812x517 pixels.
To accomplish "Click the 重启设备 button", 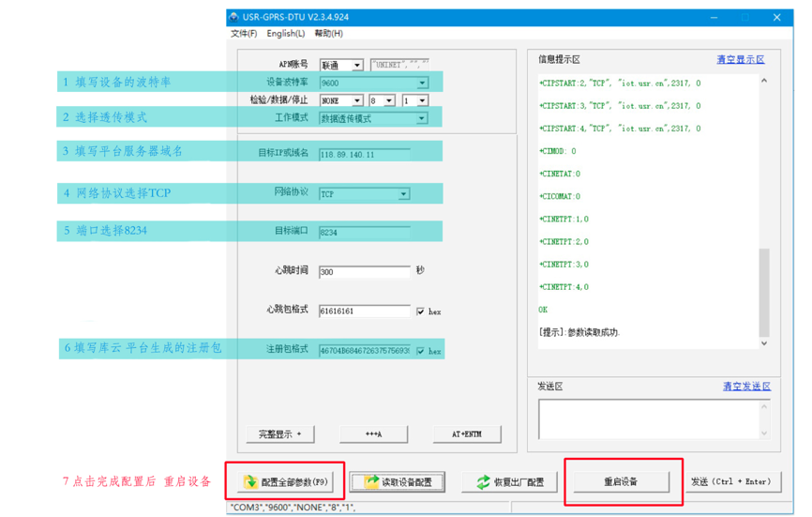I will tap(620, 482).
